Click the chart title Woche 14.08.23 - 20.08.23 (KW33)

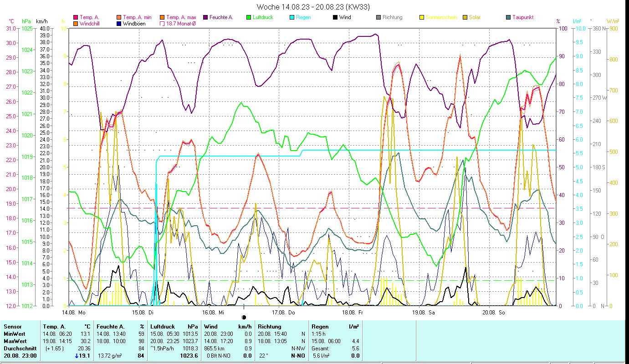pyautogui.click(x=313, y=7)
